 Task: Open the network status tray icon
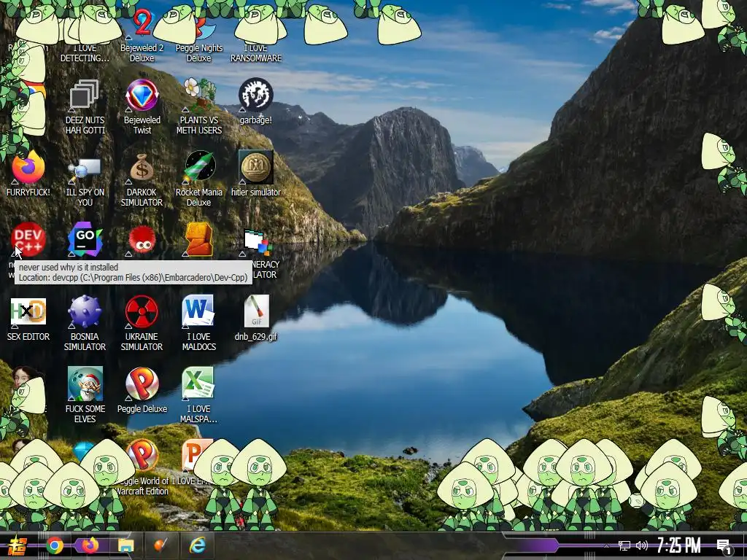[x=624, y=545]
